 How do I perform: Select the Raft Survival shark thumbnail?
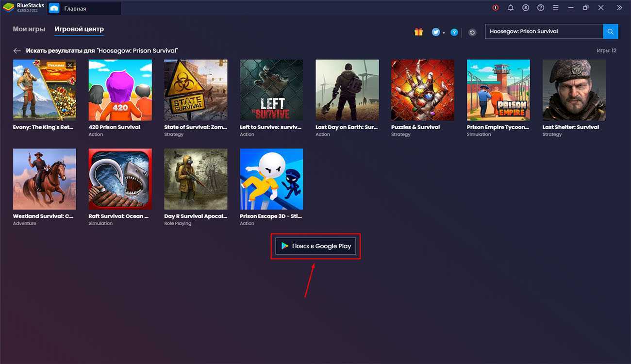coord(120,179)
